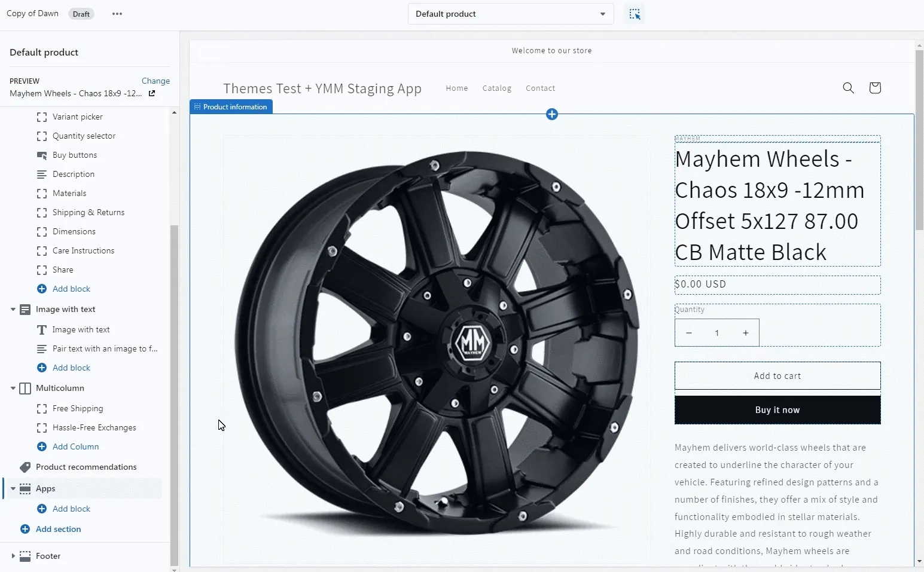Click the Add to cart button

[x=777, y=376]
